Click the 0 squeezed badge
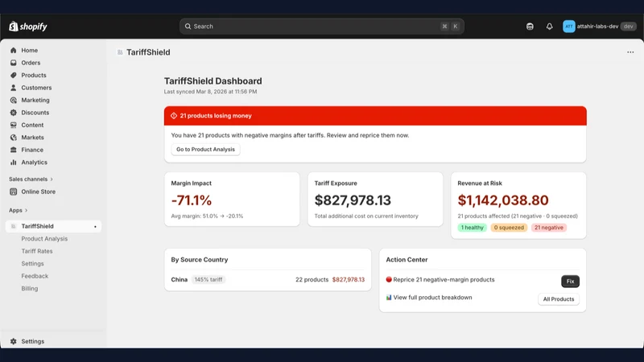 tap(509, 228)
